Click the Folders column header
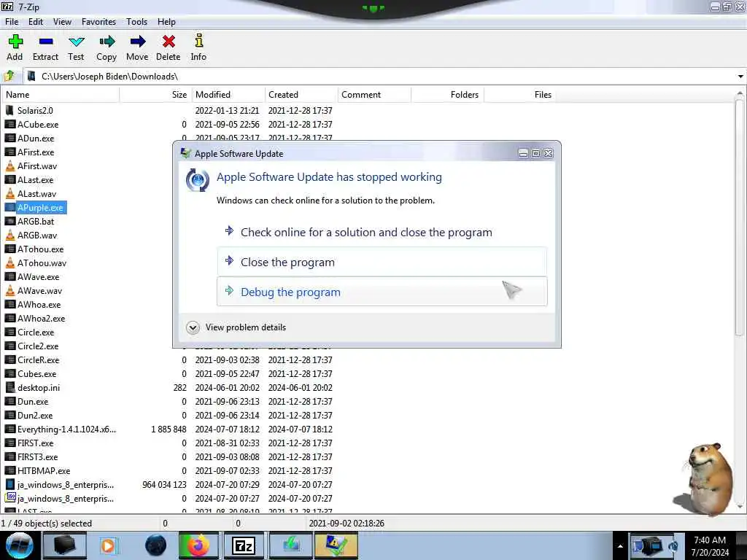The width and height of the screenshot is (747, 560). click(447, 95)
